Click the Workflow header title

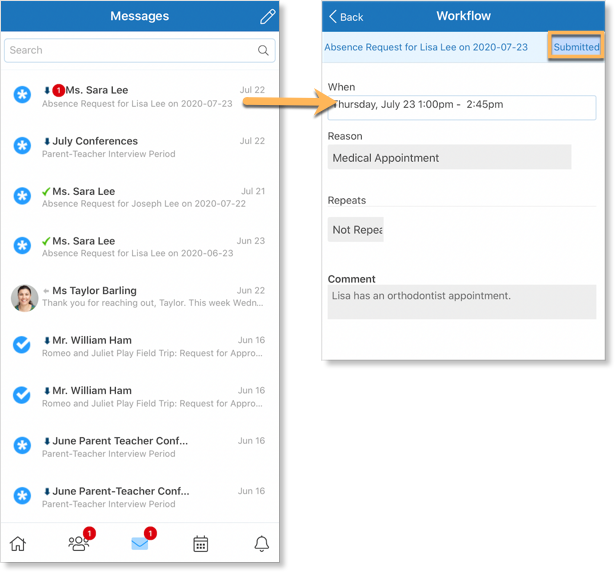464,16
